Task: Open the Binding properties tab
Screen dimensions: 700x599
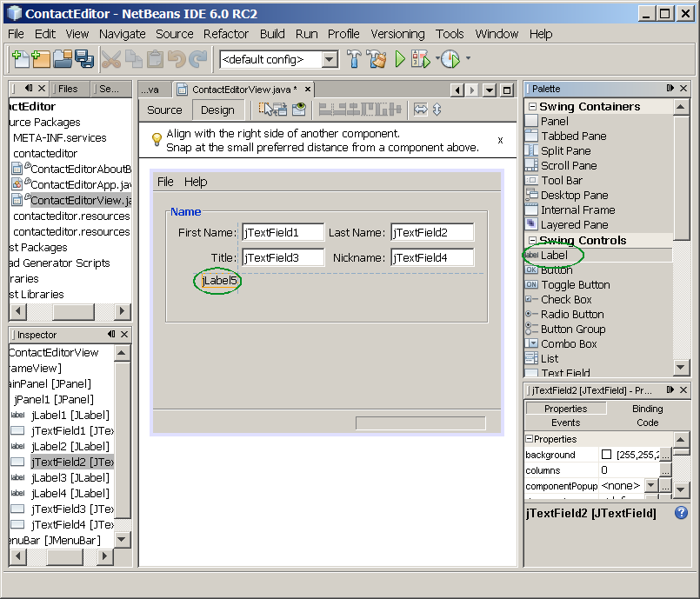Action: [647, 409]
